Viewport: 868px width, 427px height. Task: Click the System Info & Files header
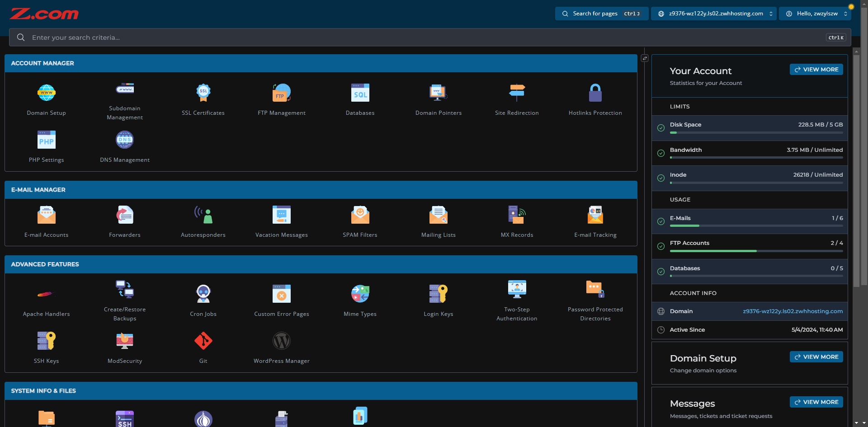(x=321, y=391)
